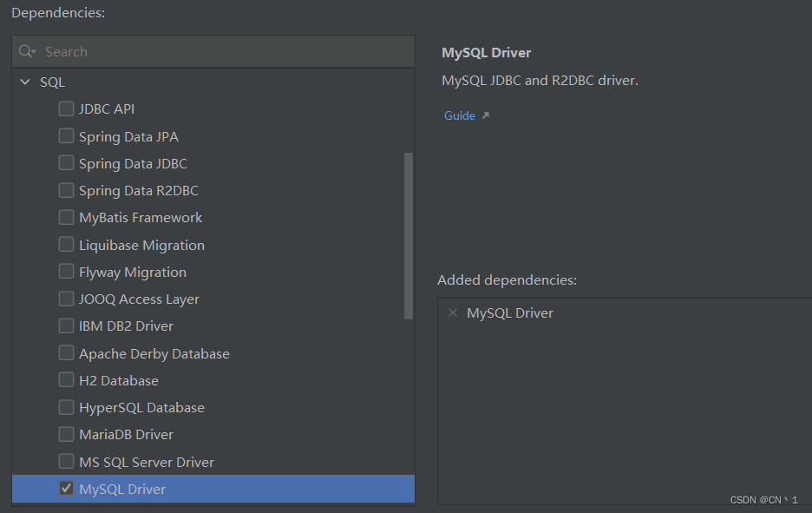Click the MyBatis Framework text
The height and width of the screenshot is (513, 812).
[x=141, y=218]
